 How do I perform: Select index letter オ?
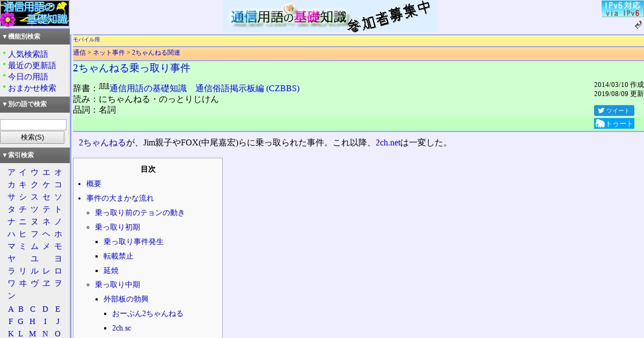click(58, 172)
